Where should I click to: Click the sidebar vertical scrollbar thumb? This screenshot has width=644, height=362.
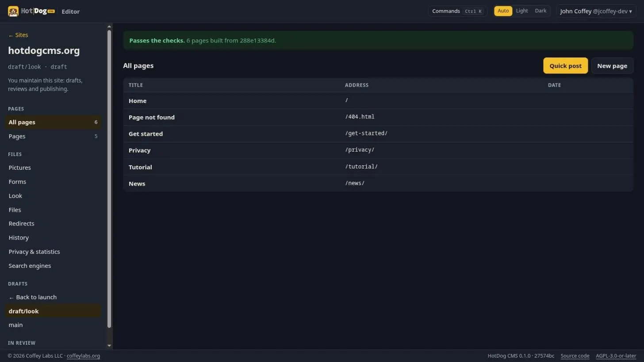pyautogui.click(x=109, y=179)
